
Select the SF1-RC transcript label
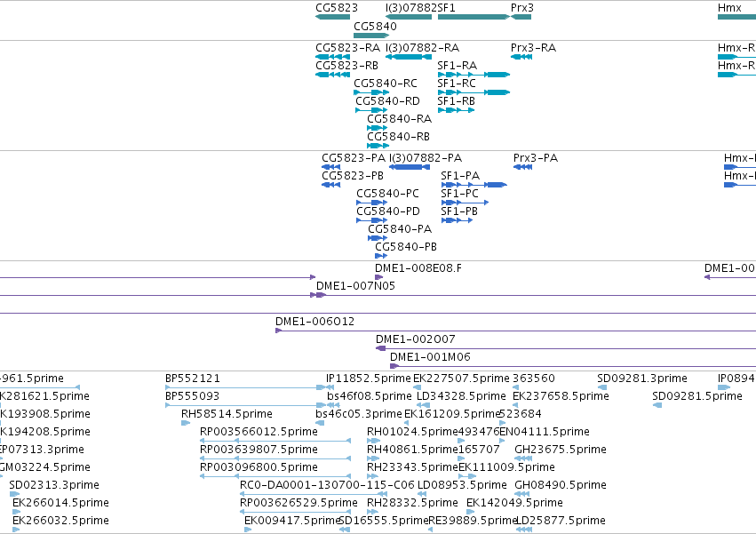(x=457, y=84)
